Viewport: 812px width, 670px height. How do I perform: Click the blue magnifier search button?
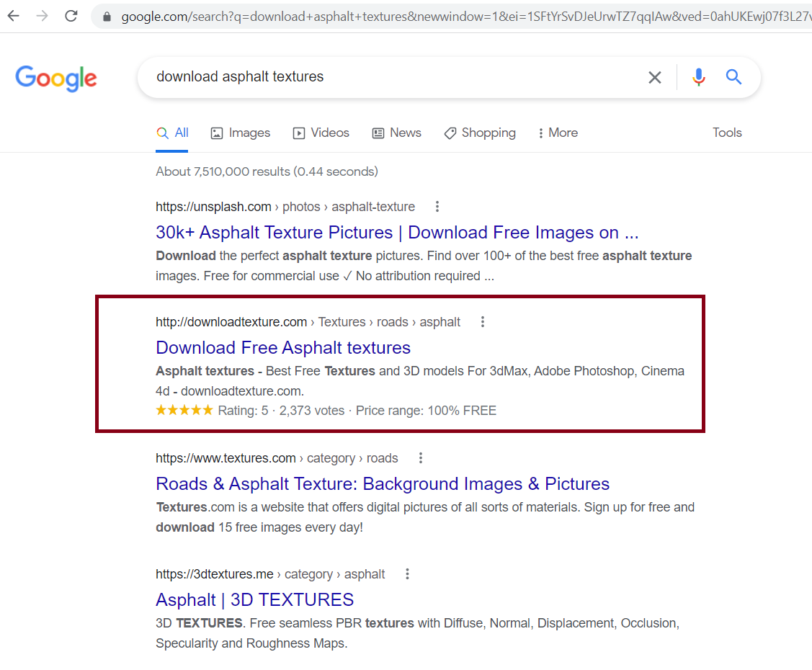(x=733, y=77)
